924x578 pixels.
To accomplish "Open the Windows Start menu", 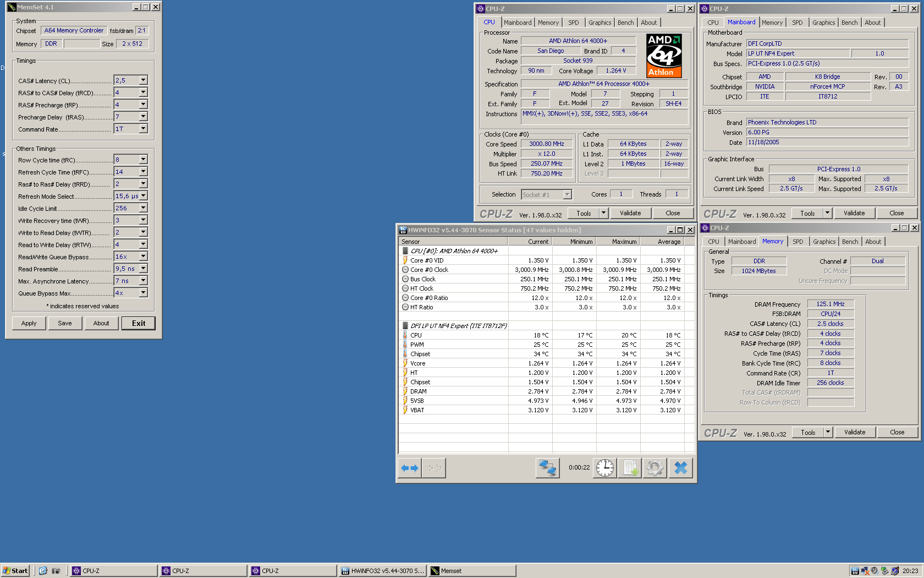I will click(x=15, y=571).
